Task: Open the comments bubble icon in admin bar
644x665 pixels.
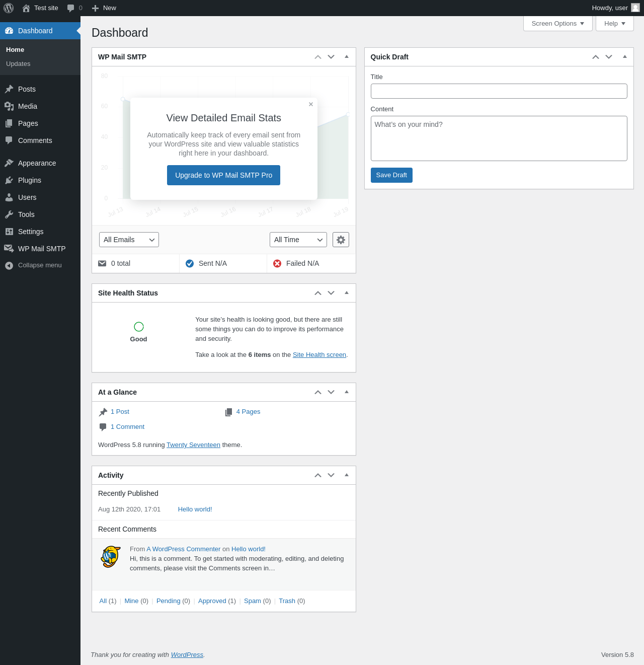Action: pos(71,8)
